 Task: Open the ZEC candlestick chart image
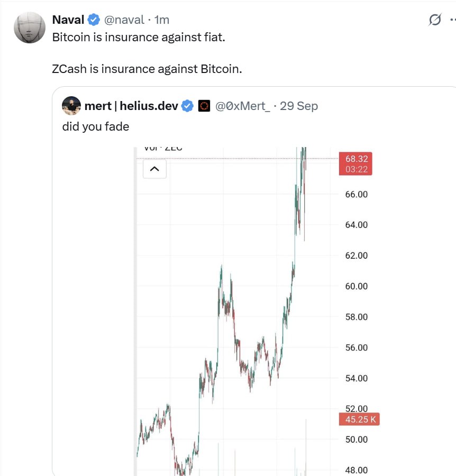[x=238, y=317]
